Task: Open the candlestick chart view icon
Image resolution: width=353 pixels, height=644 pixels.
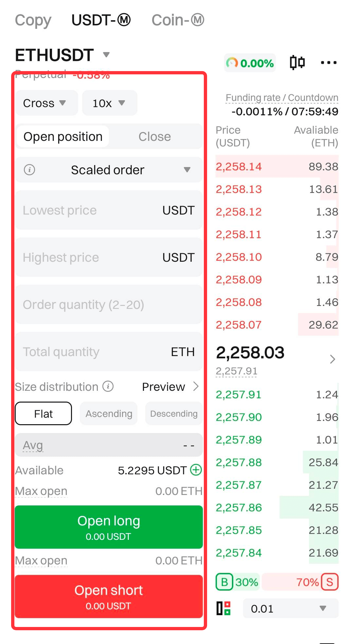Action: [297, 62]
